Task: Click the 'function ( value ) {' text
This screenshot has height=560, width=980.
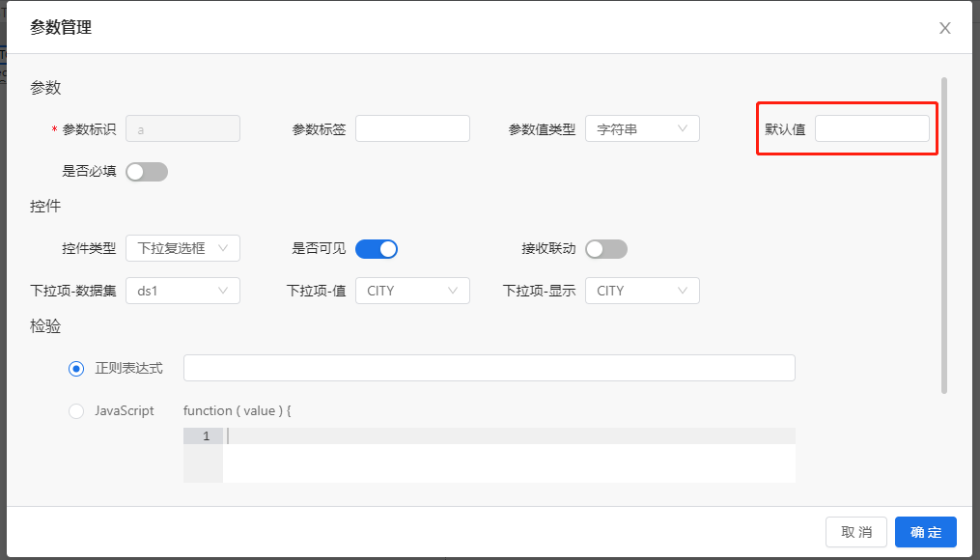Action: [237, 410]
